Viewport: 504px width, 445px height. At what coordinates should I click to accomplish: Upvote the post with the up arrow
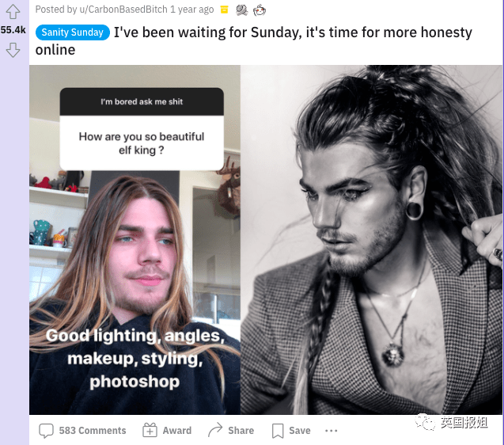[13, 12]
